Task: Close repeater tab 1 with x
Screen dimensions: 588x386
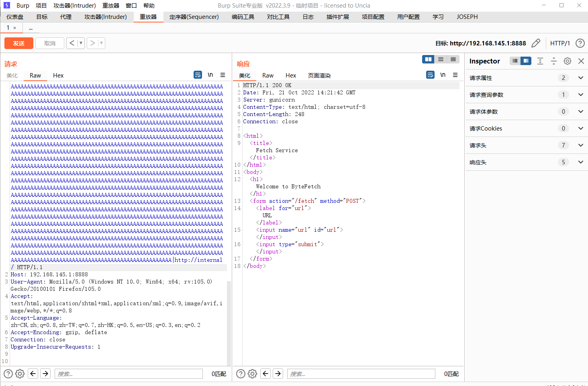Action: point(15,28)
